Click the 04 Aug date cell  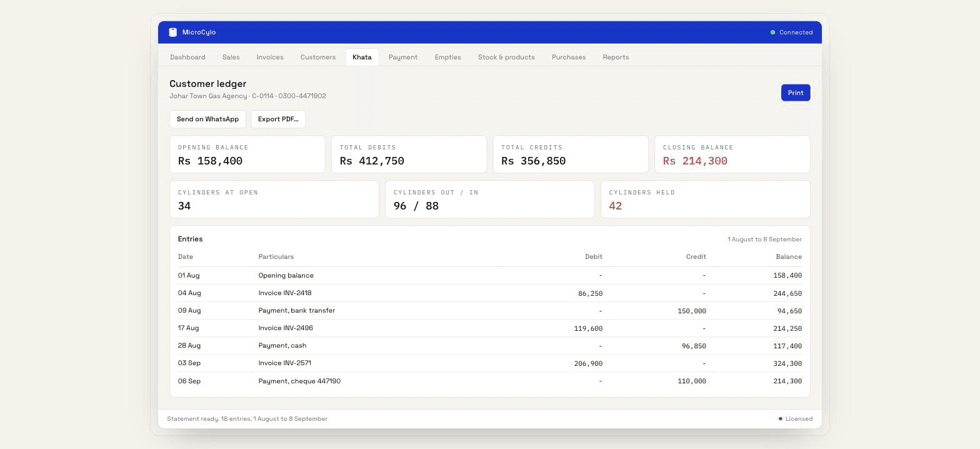(x=189, y=293)
